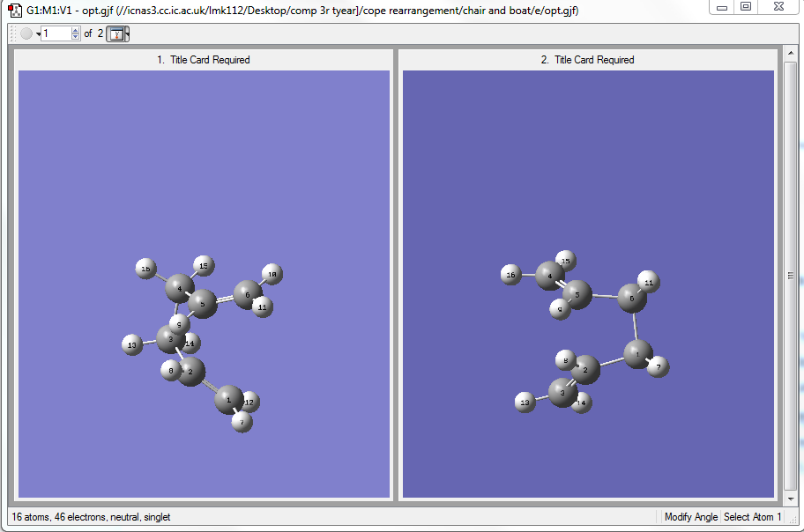The image size is (804, 532).
Task: Select carbon atom 4 in model 1
Action: (180, 288)
